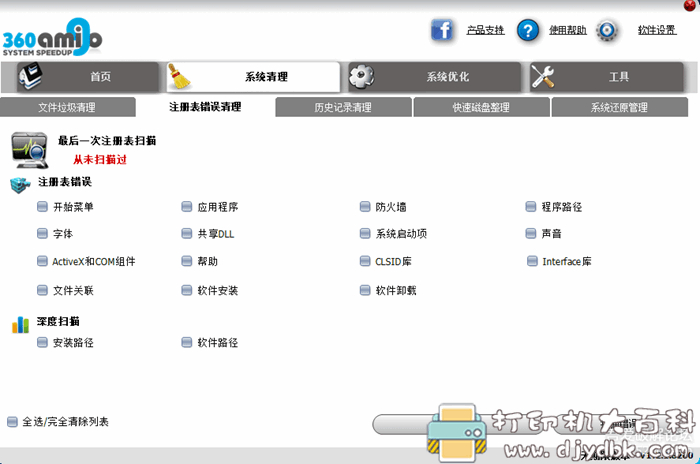Open the 软件设置 link
The width and height of the screenshot is (700, 464).
[657, 30]
